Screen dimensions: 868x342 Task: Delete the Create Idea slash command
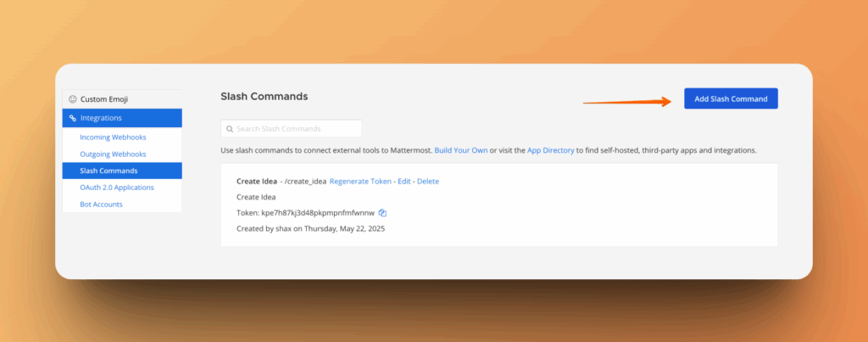click(x=428, y=182)
